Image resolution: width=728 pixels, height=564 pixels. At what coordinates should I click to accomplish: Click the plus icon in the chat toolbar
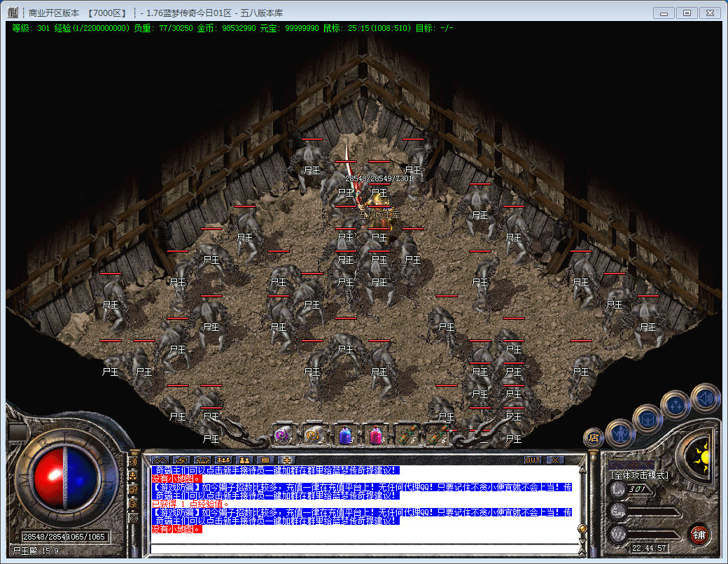(286, 460)
